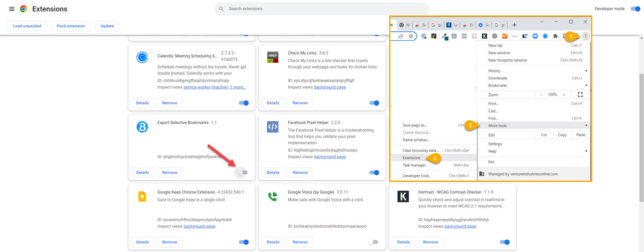Choose Extensions in More tools submenu
Screen dimensions: 644x252
[x=434, y=158]
